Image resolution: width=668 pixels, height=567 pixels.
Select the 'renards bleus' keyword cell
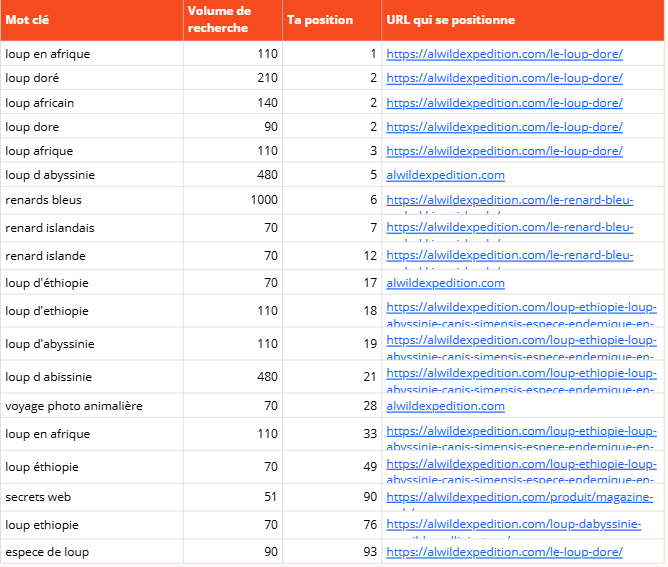92,200
